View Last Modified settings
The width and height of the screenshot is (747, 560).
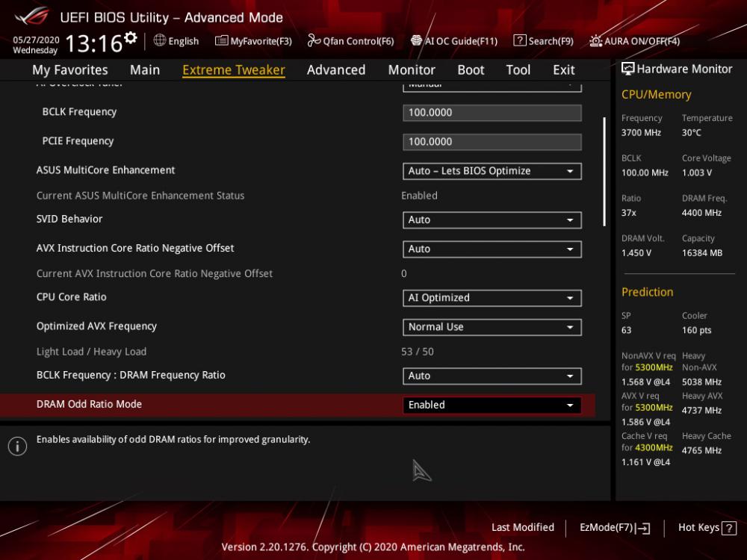point(523,528)
